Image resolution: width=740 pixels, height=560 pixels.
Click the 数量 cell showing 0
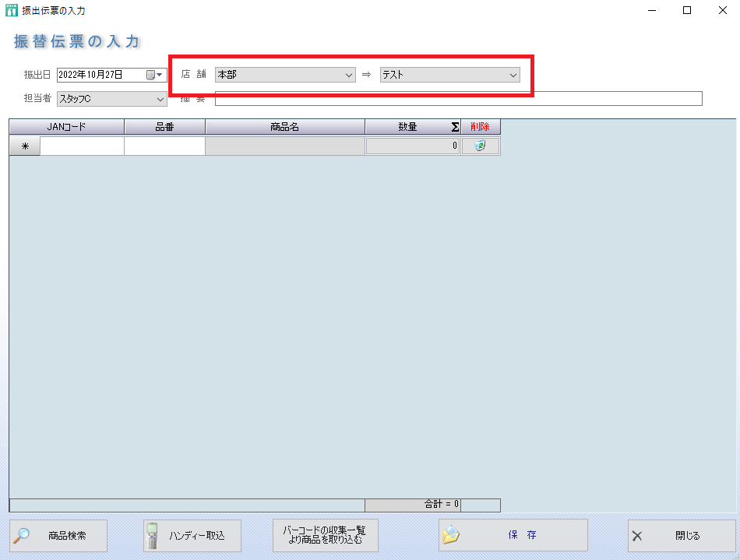(413, 146)
